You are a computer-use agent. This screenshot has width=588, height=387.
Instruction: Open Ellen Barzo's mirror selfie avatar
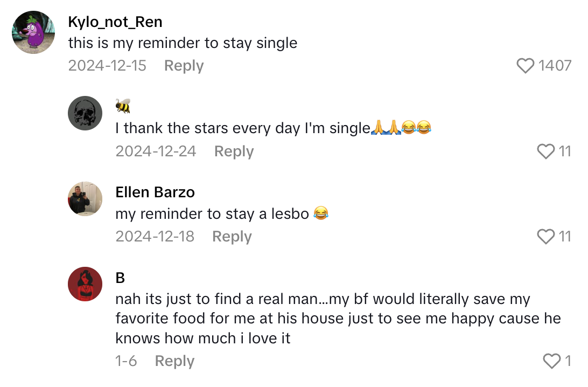pos(85,199)
